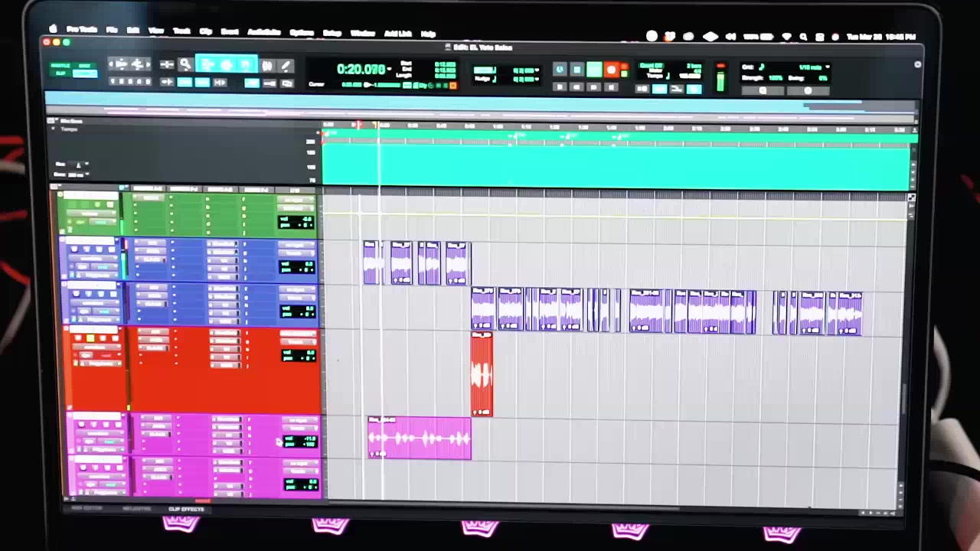Image resolution: width=980 pixels, height=551 pixels.
Task: Toggle the Metronome click button
Action: [659, 90]
